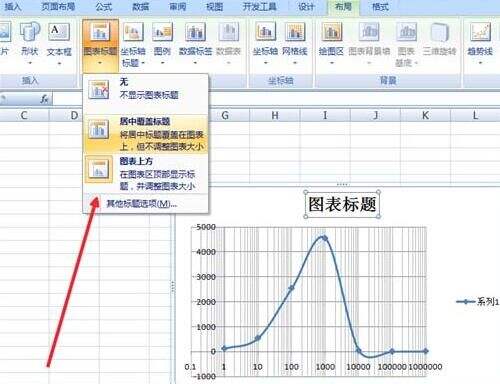Expand the 图例 dropdown arrow
Viewport: 500px width, 384px height.
[x=162, y=62]
